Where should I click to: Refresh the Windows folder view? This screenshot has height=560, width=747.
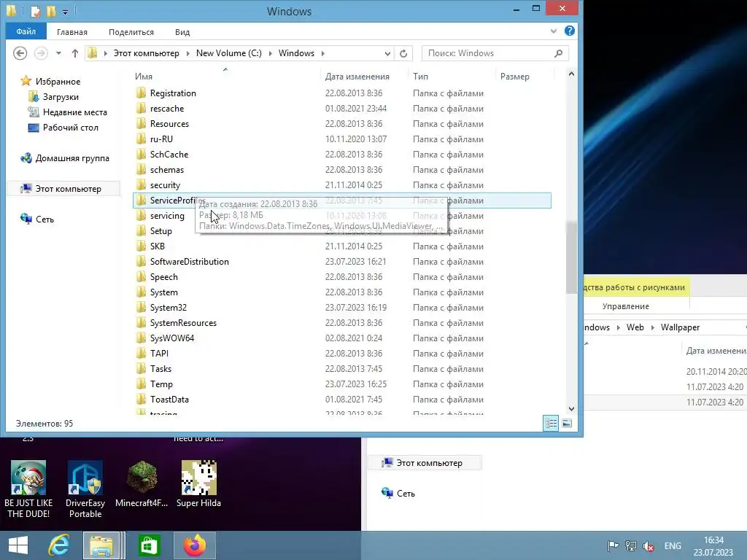(x=403, y=53)
